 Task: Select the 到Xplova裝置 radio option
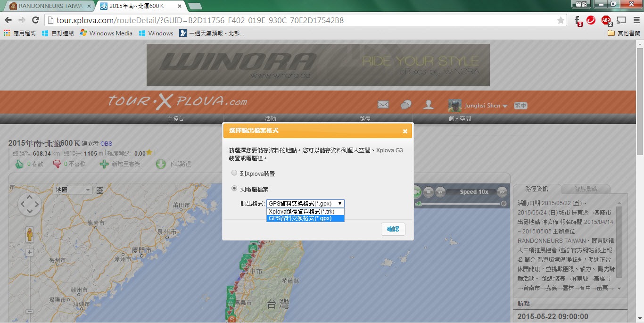pyautogui.click(x=234, y=173)
